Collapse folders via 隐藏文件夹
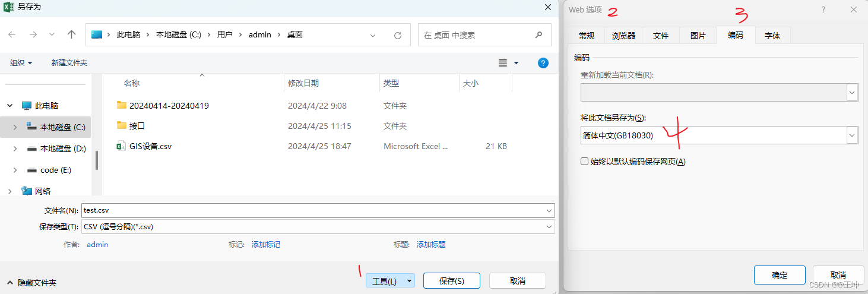This screenshot has width=868, height=294. click(x=31, y=283)
